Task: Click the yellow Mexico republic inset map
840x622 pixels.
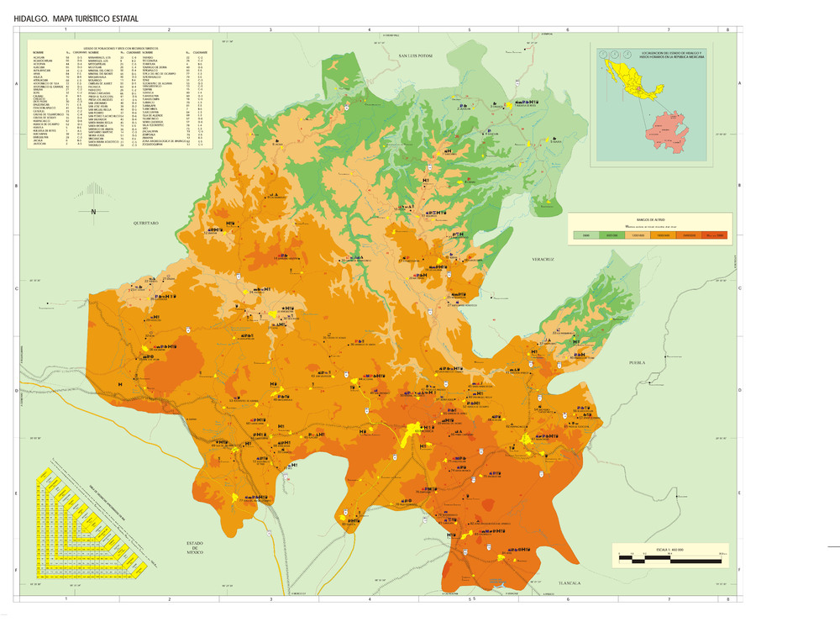Action: tap(630, 79)
